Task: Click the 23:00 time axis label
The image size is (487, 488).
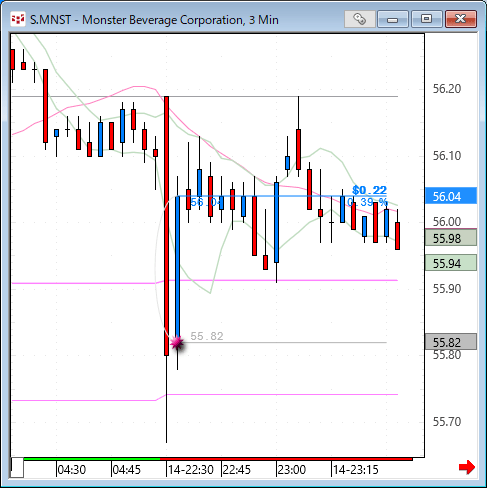Action: (x=292, y=470)
